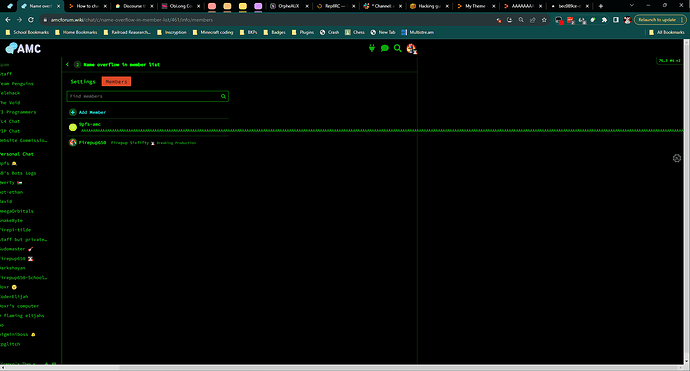Switch to the Settings tab
Screen dimensions: 690x371
pyautogui.click(x=83, y=81)
